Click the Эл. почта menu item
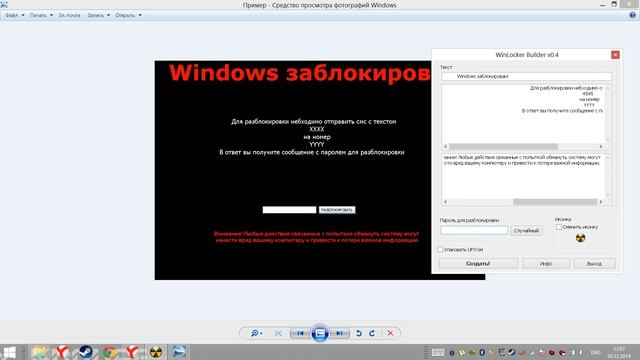Viewport: 640px width, 360px height. [69, 15]
